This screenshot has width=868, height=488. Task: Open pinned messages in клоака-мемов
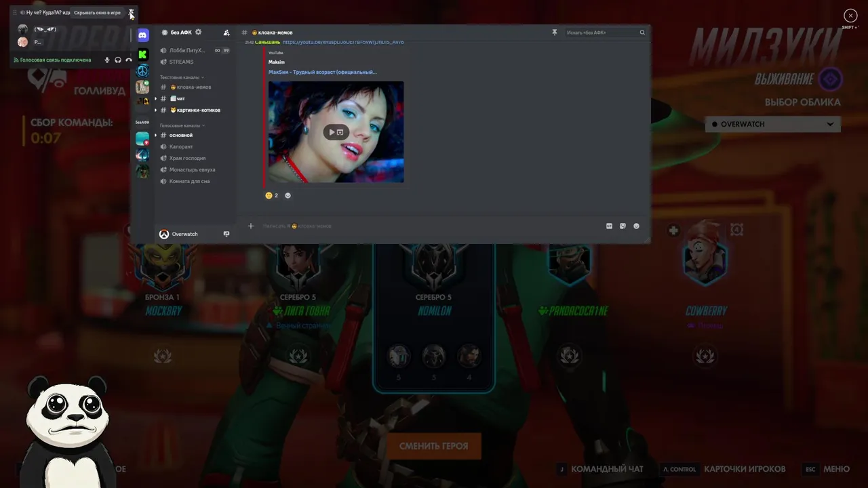(554, 33)
